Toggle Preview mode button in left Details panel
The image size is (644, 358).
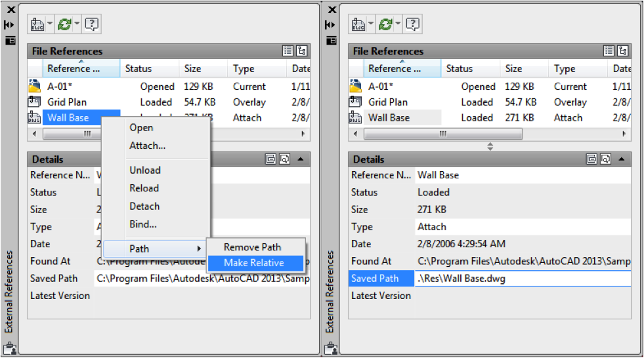pos(284,159)
